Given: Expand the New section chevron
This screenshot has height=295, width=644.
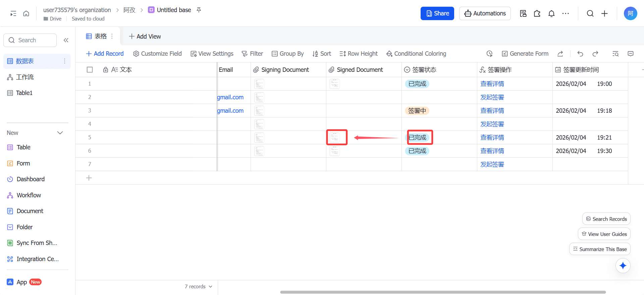Looking at the screenshot, I should (x=60, y=133).
